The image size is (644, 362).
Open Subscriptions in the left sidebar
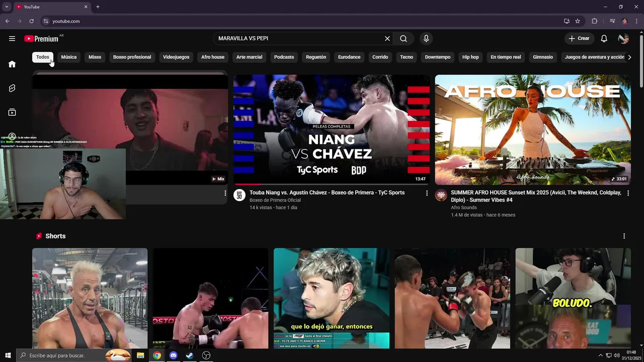12,112
